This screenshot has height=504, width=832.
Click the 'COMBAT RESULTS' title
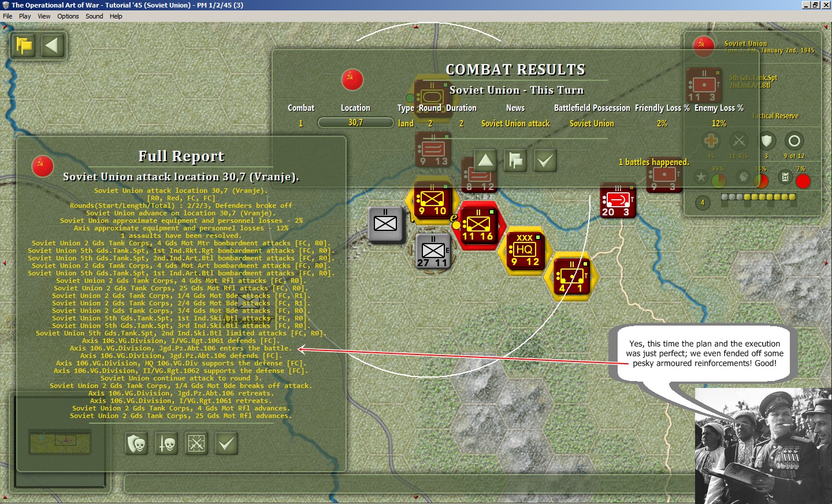pos(515,70)
